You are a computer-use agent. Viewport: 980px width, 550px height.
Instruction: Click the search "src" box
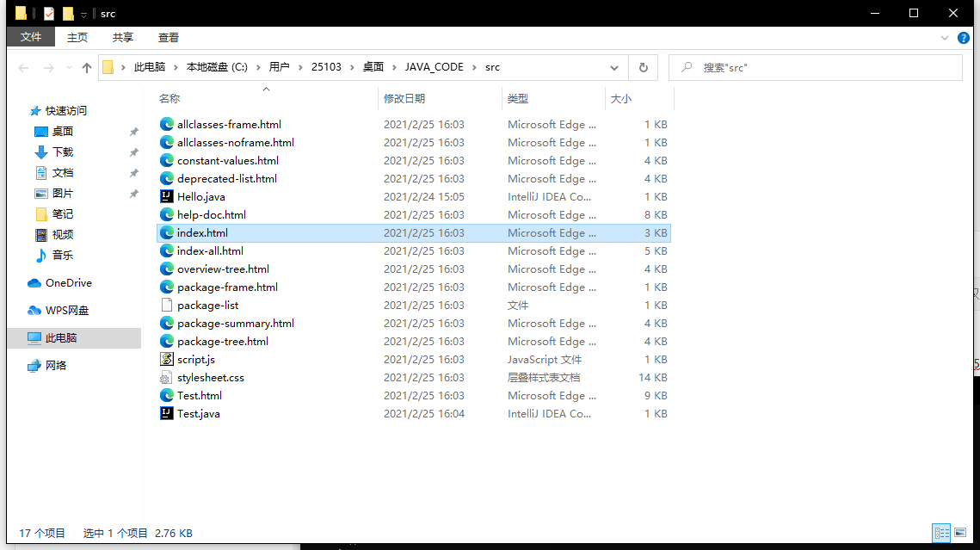pyautogui.click(x=815, y=67)
